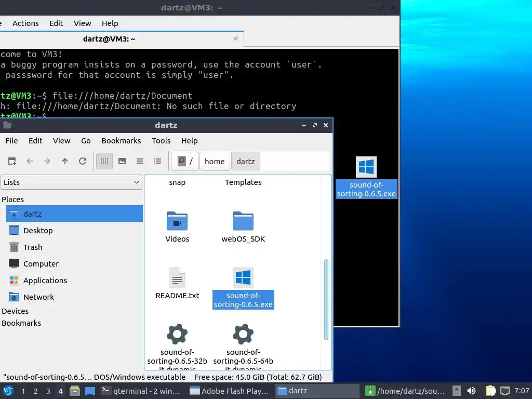Click the home path button
Image resolution: width=532 pixels, height=399 pixels.
tap(215, 161)
